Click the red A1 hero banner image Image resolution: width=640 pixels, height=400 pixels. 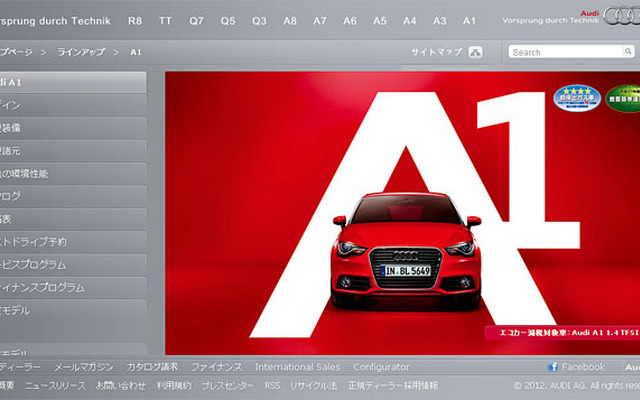point(402,213)
